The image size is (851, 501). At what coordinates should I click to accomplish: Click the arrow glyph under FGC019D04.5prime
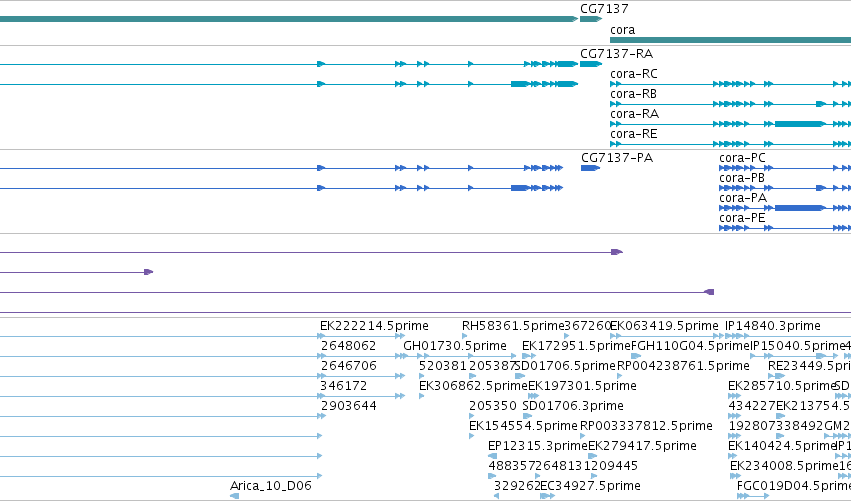(x=753, y=496)
